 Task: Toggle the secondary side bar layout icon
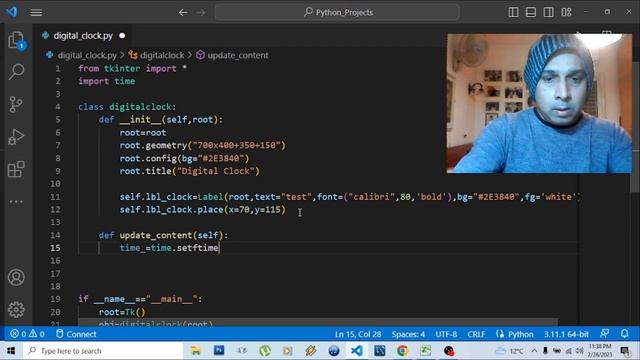tap(549, 12)
